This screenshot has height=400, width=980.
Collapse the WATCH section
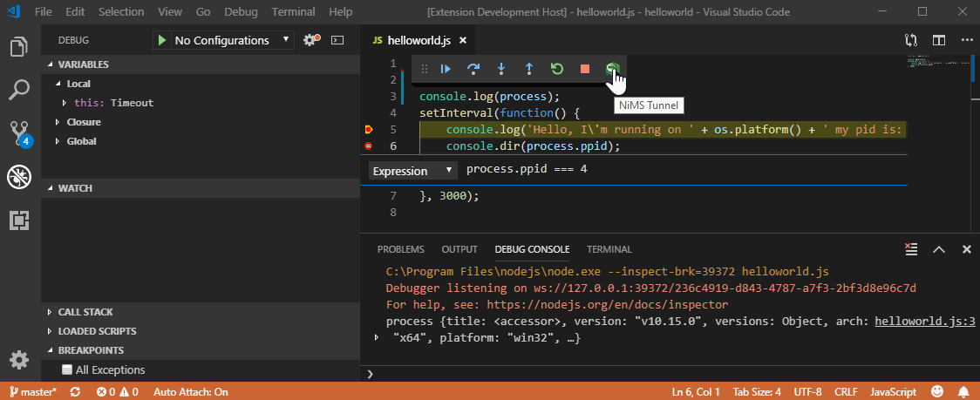click(201, 188)
